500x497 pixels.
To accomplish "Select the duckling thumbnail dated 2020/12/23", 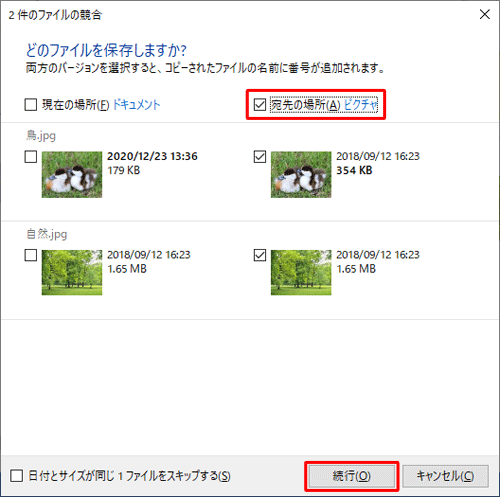I will 72,174.
